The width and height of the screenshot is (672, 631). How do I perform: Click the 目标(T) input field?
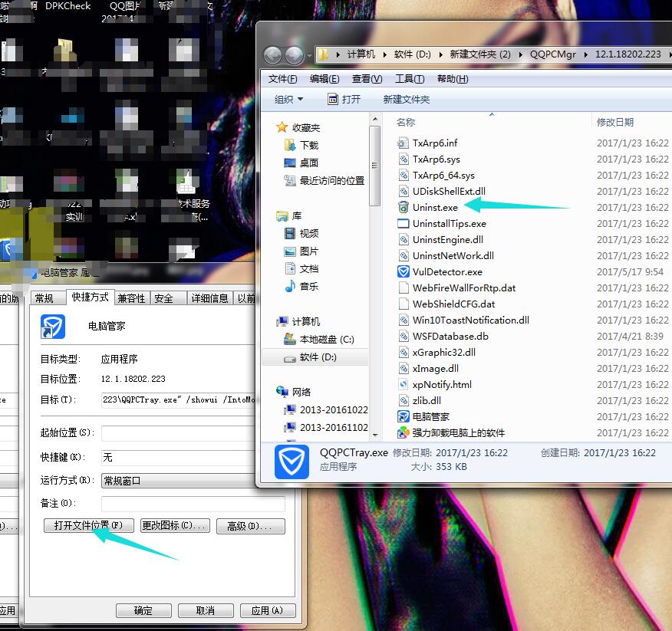tap(179, 399)
